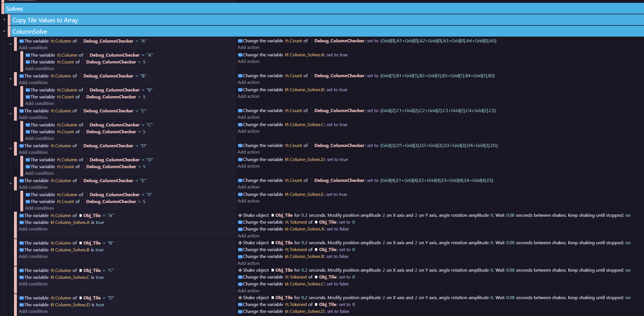
Task: Click Var icon of Count = 5 under Column "C"
Action: pos(28,132)
